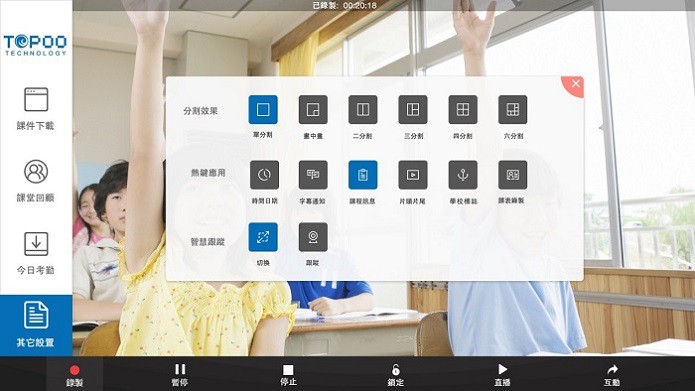The width and height of the screenshot is (695, 391).
Task: Toggle the 時間日期 clock overlay
Action: click(264, 175)
